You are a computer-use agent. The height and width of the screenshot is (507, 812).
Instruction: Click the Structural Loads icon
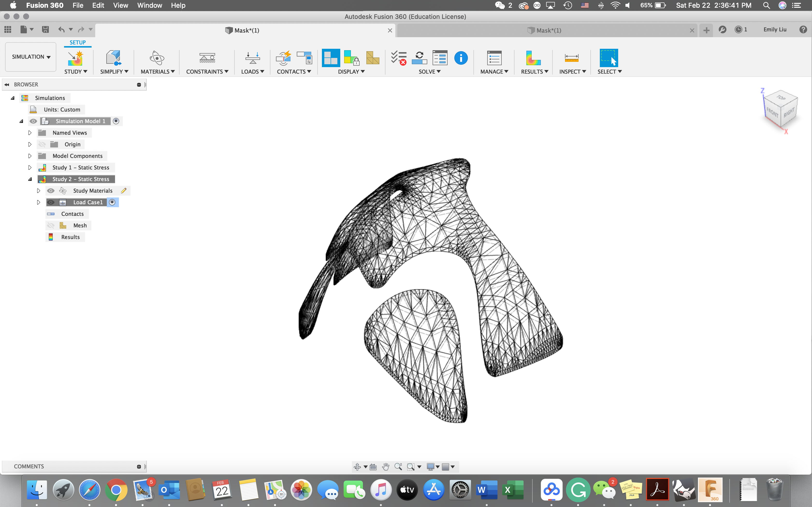point(252,58)
